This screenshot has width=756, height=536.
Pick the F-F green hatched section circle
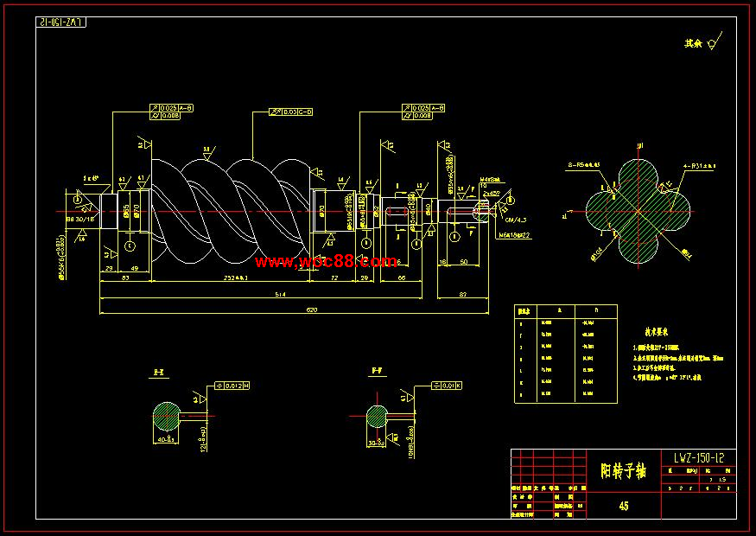(x=377, y=417)
